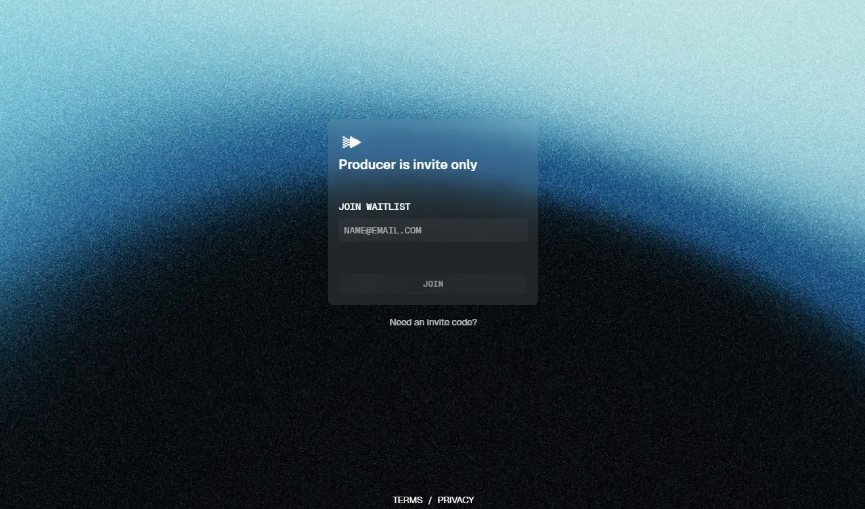Image resolution: width=865 pixels, height=509 pixels.
Task: Switch to invite code entry link
Action: pyautogui.click(x=433, y=323)
